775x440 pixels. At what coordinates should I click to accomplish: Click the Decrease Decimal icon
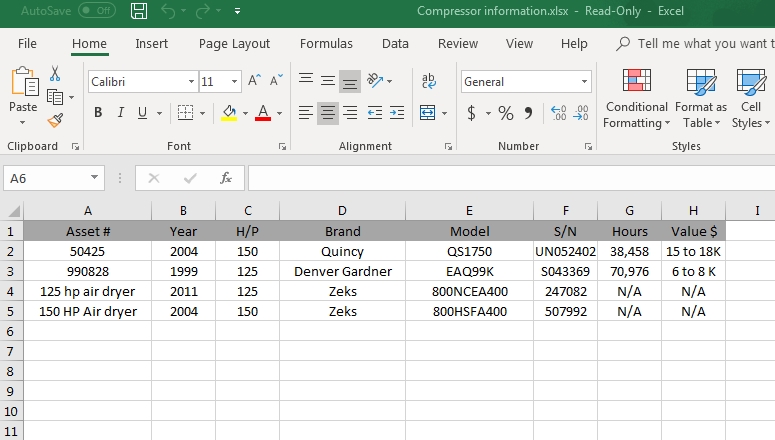(x=581, y=113)
